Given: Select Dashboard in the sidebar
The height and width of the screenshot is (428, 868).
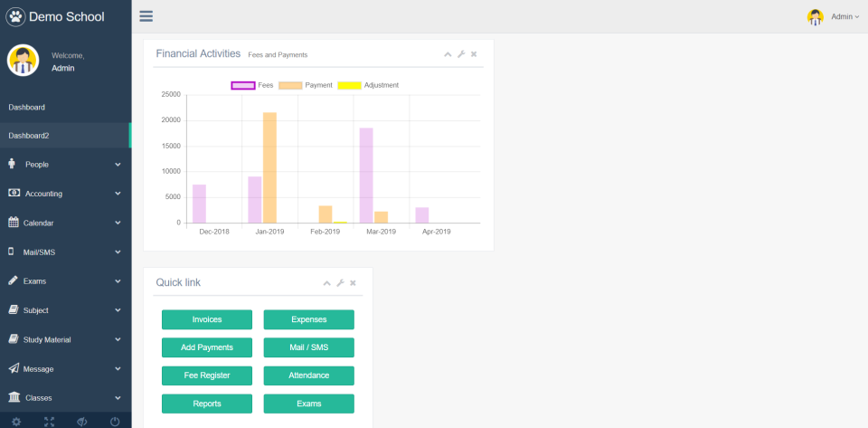Looking at the screenshot, I should tap(27, 107).
